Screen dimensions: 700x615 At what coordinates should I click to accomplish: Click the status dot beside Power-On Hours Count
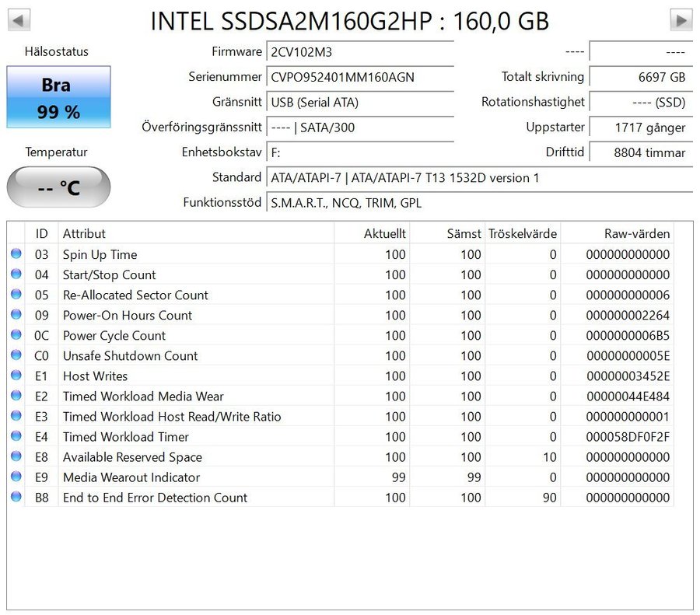[x=16, y=315]
